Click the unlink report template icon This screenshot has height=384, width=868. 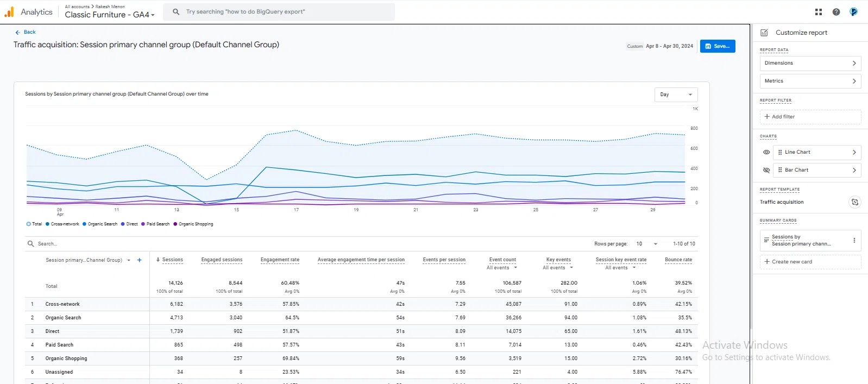(854, 202)
